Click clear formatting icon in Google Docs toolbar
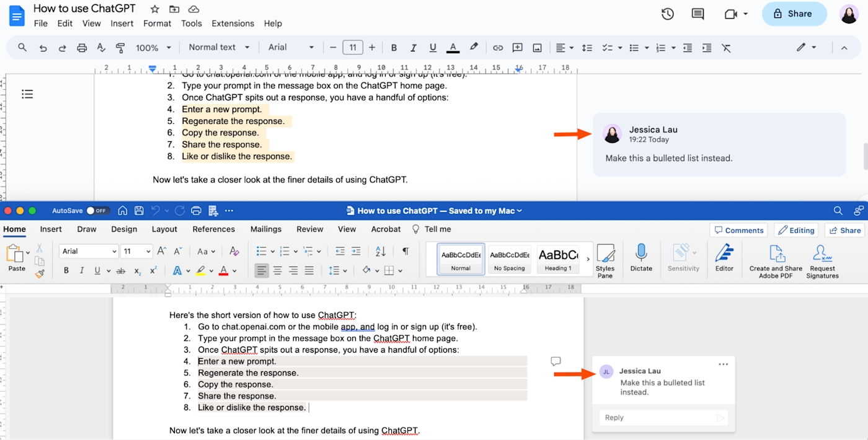The width and height of the screenshot is (868, 440). pyautogui.click(x=726, y=48)
